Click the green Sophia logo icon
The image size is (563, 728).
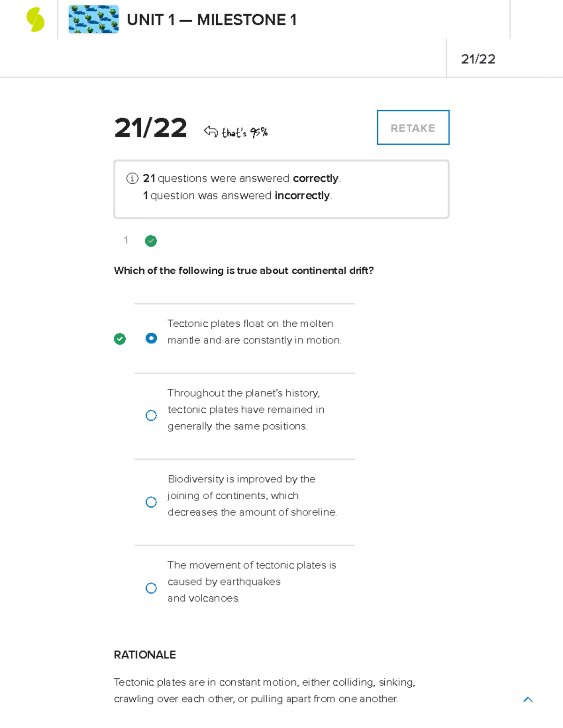point(35,20)
